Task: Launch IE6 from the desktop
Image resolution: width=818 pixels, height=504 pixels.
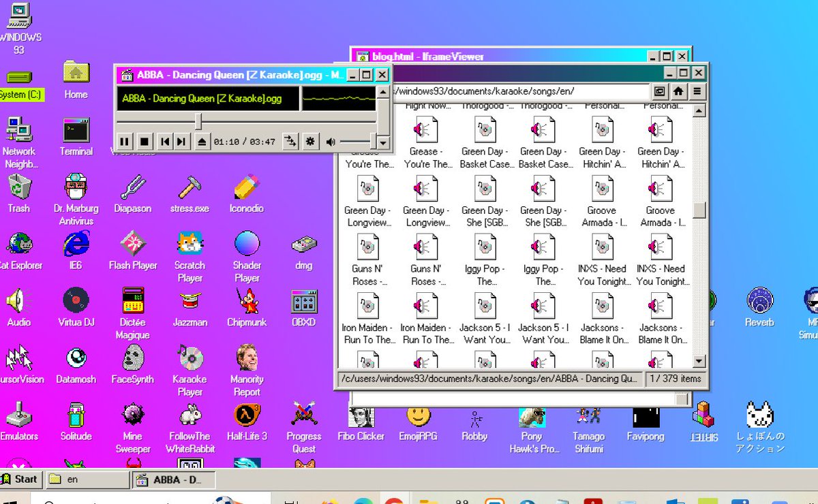Action: pos(76,251)
